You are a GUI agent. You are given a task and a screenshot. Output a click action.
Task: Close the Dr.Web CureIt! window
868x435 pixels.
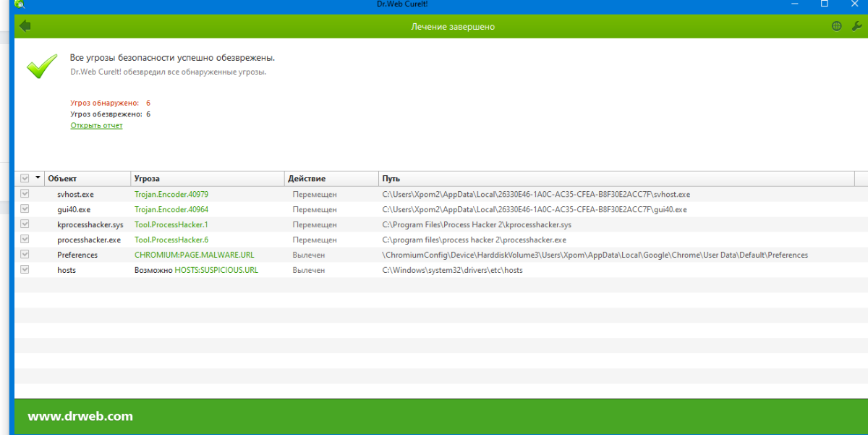(854, 4)
